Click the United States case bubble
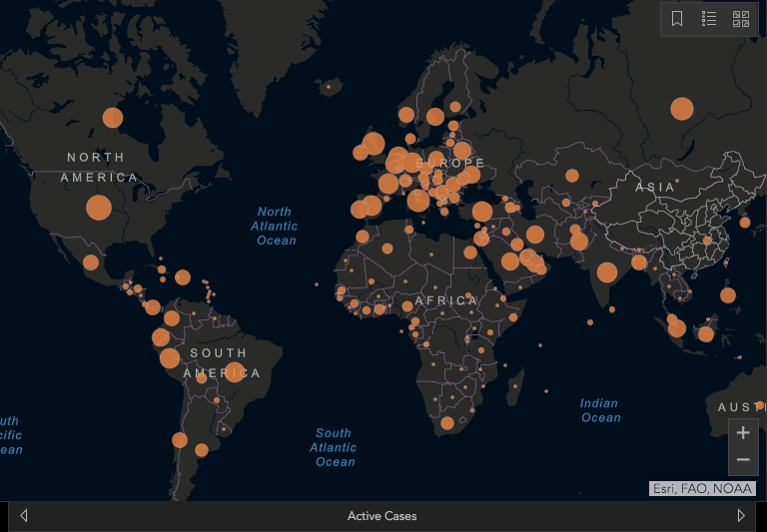Viewport: 767px width, 532px height. pos(99,208)
